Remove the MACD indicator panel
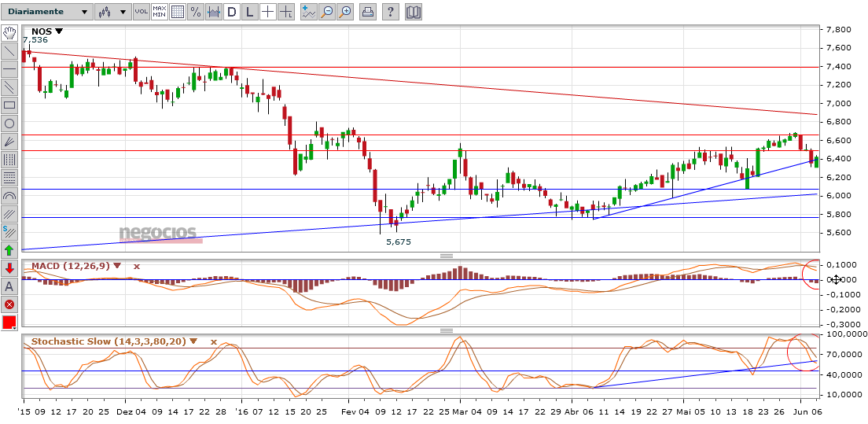Image resolution: width=868 pixels, height=424 pixels. click(137, 266)
